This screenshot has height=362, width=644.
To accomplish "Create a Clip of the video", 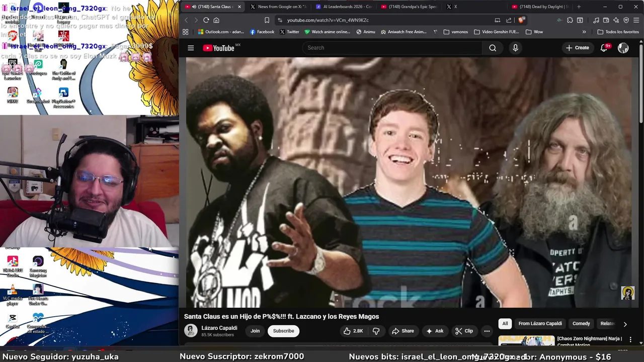I will tap(464, 331).
